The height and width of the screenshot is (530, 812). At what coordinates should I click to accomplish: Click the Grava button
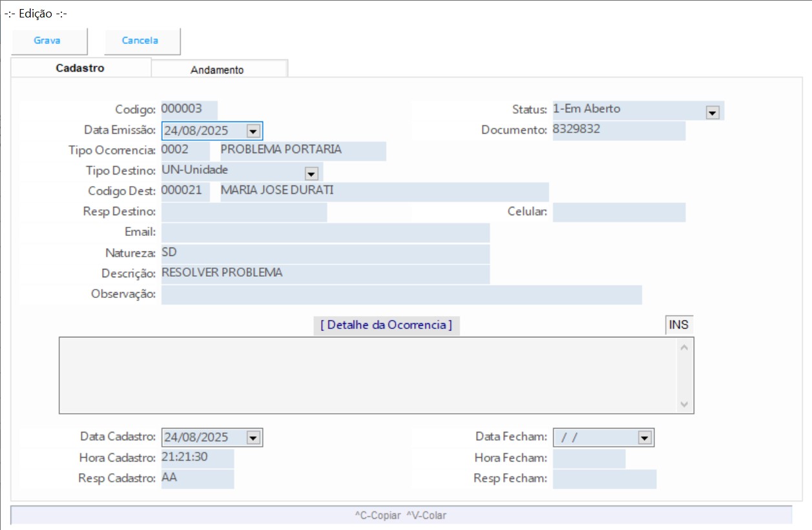pyautogui.click(x=47, y=41)
